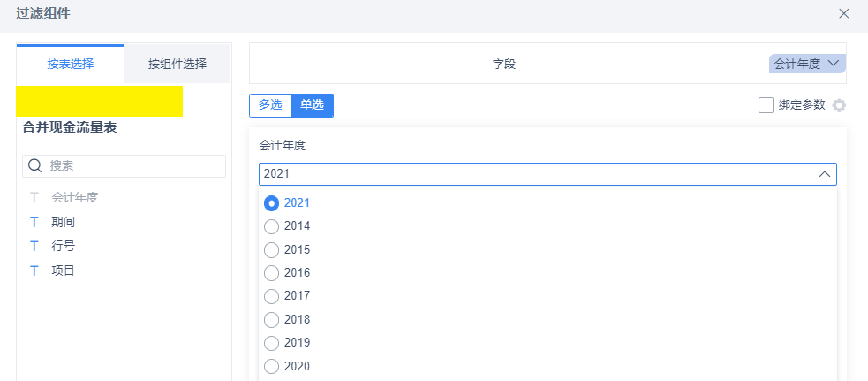The width and height of the screenshot is (868, 381).
Task: Select the 2014 radio option
Action: [x=271, y=227]
